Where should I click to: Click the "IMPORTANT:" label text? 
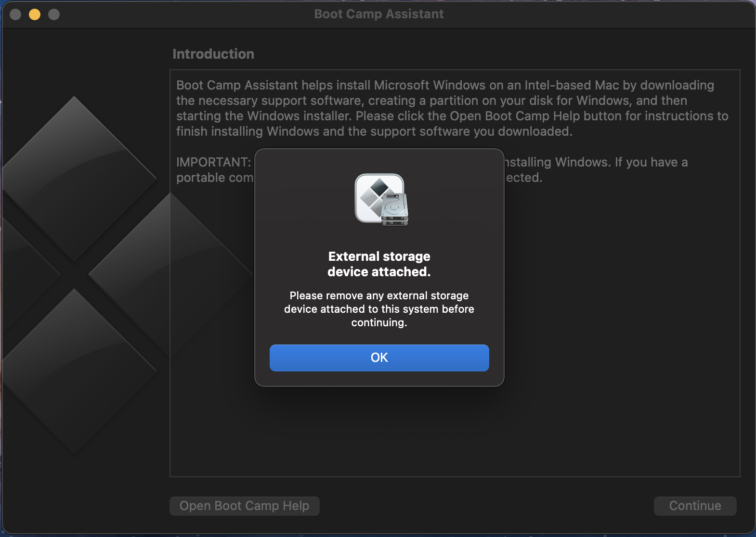tap(213, 162)
